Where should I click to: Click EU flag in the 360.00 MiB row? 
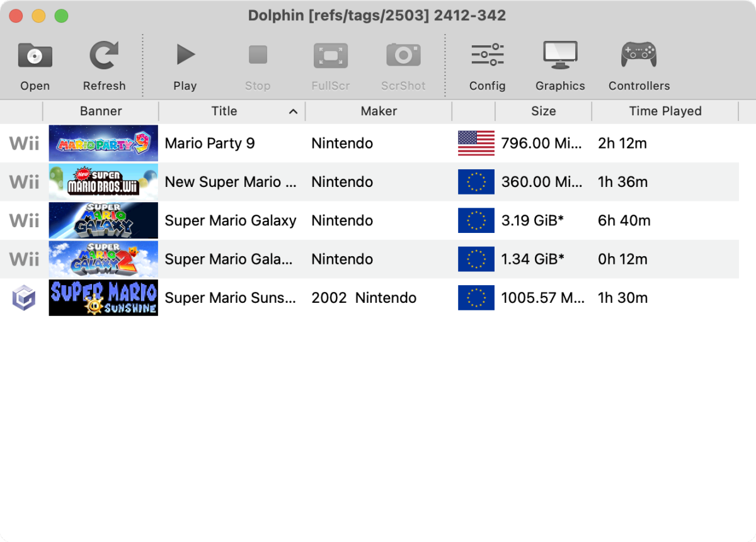tap(476, 182)
